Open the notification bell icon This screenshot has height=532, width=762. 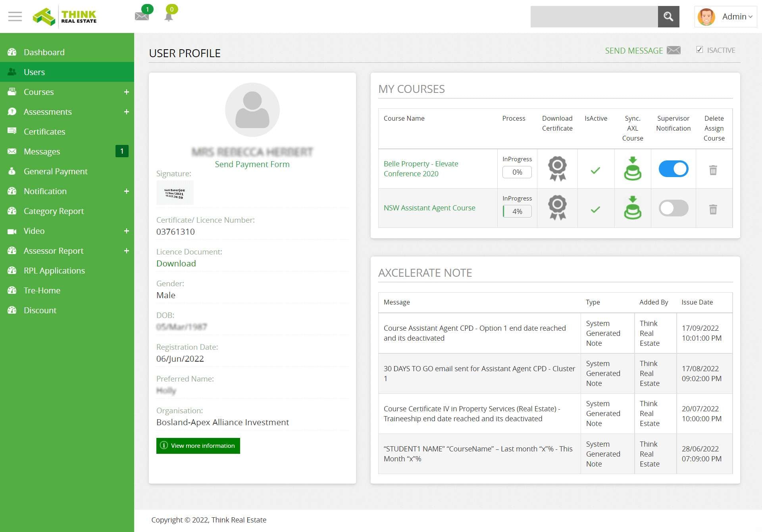pos(169,17)
